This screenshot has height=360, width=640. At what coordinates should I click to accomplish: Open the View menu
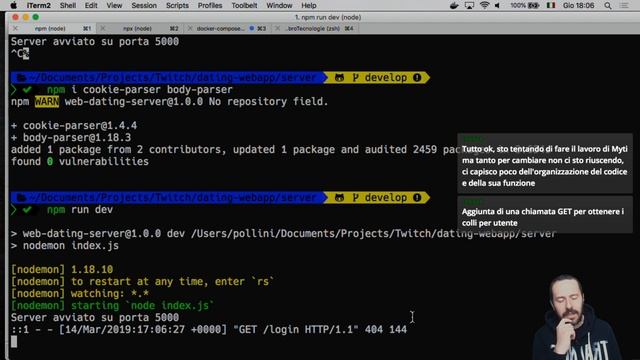tap(114, 5)
